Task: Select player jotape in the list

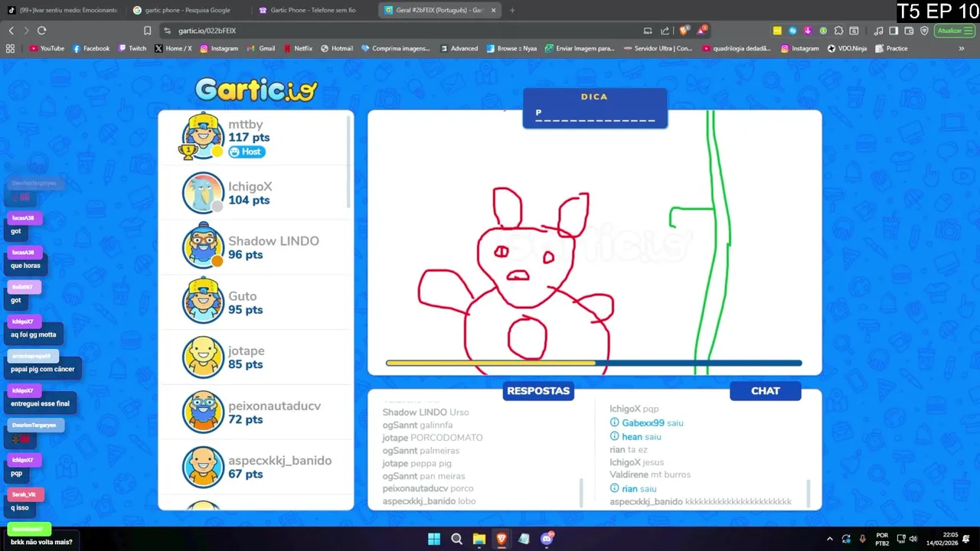Action: (x=256, y=357)
